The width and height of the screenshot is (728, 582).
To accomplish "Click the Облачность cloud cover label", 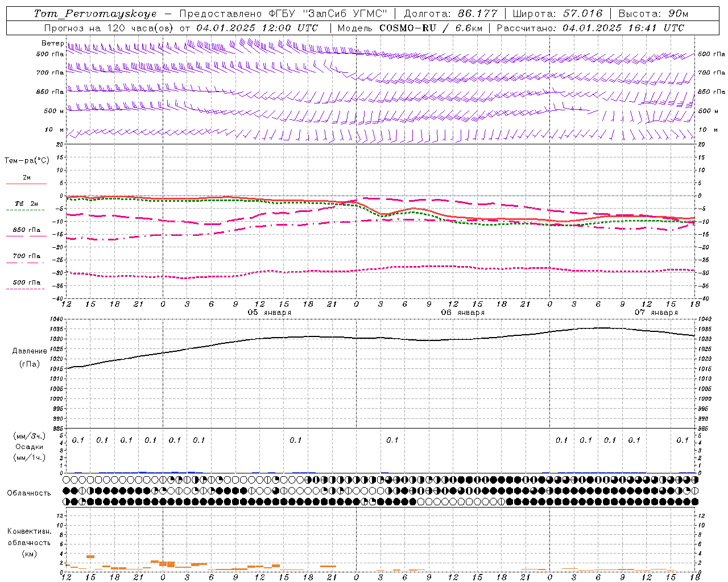I will pyautogui.click(x=29, y=493).
